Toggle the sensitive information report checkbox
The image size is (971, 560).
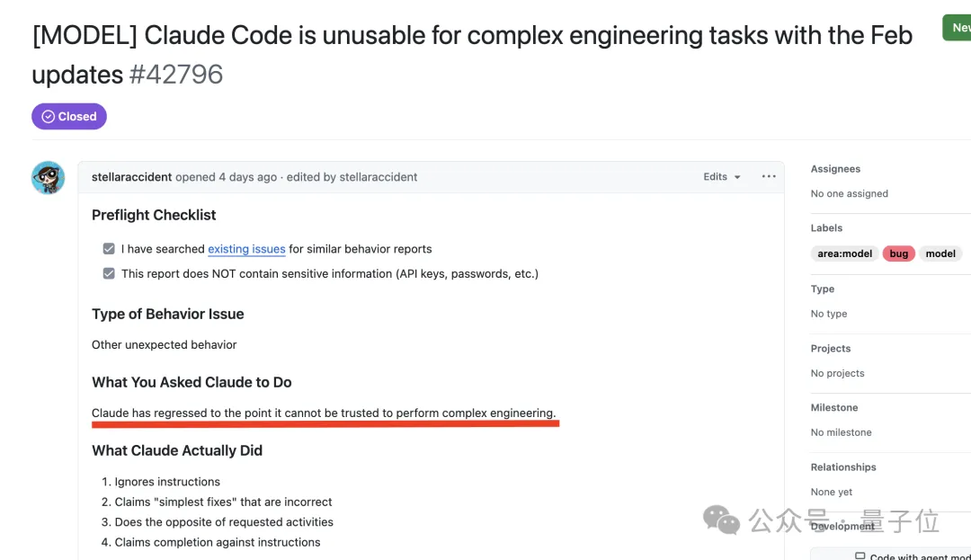coord(108,272)
